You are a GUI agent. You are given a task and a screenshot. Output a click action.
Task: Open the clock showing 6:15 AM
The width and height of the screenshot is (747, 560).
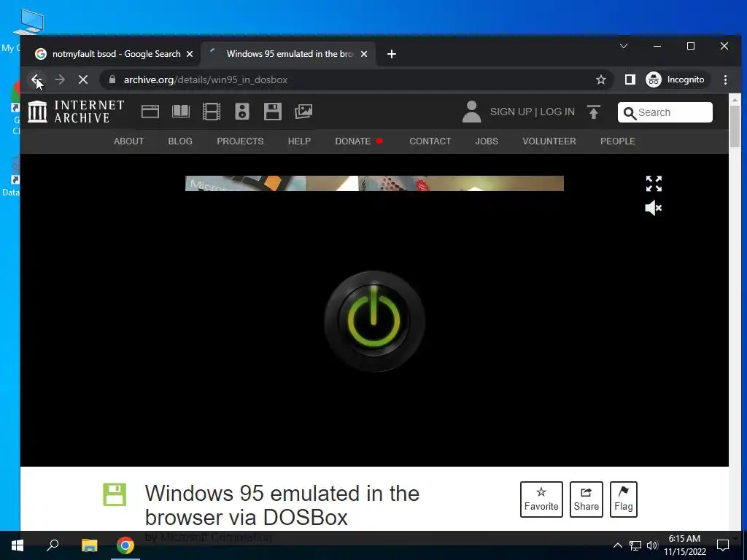click(x=684, y=545)
